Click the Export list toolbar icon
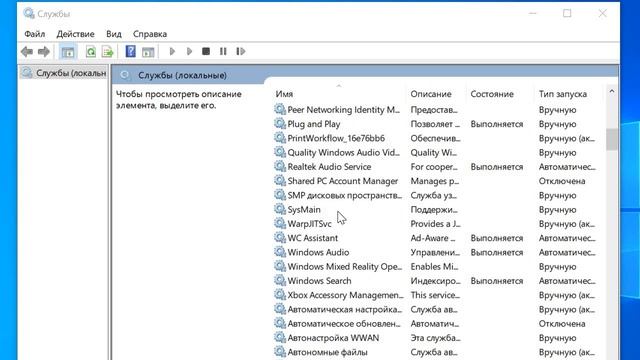Image resolution: width=640 pixels, height=360 pixels. click(x=108, y=51)
